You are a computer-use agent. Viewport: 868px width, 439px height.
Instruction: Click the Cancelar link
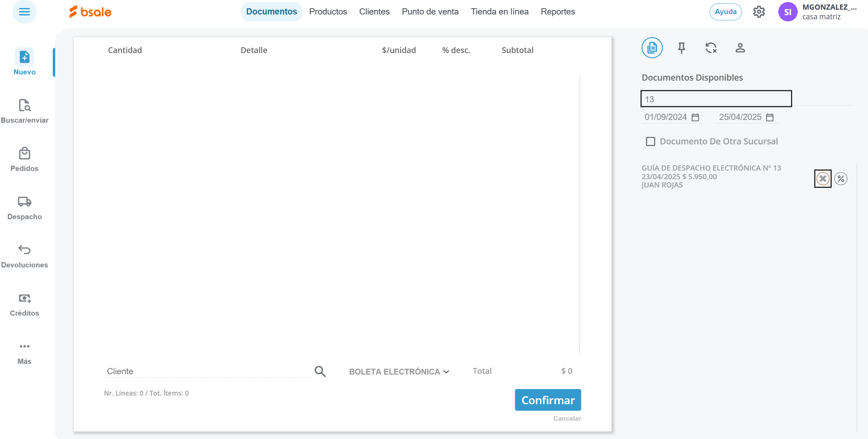click(x=567, y=418)
